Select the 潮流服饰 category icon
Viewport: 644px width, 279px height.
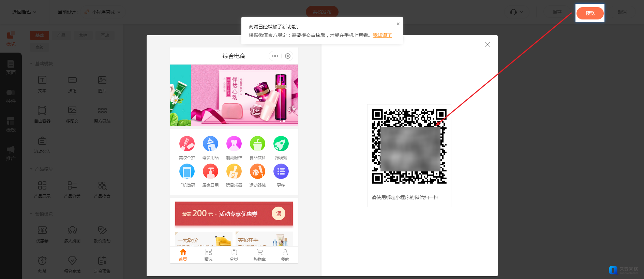coord(234,144)
